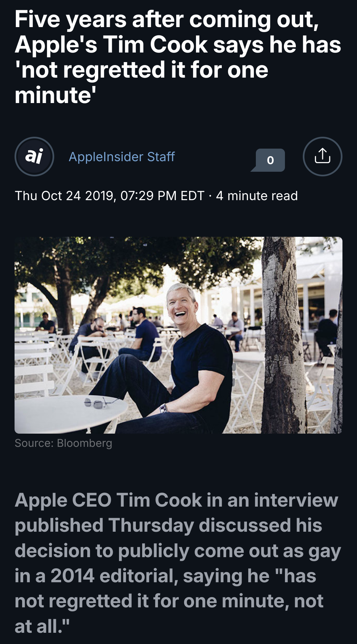The image size is (357, 644).
Task: Tap the share icon button
Action: tap(322, 157)
